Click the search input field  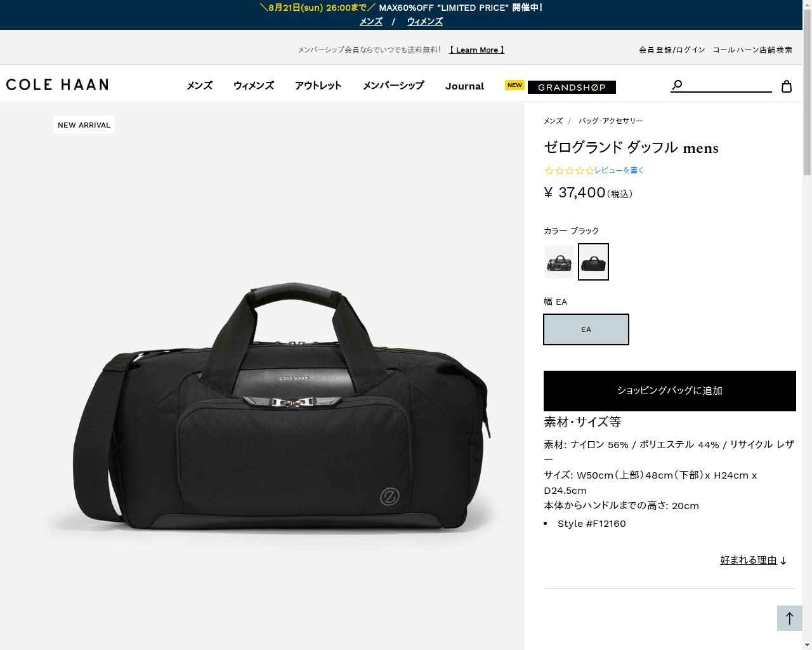[x=730, y=85]
